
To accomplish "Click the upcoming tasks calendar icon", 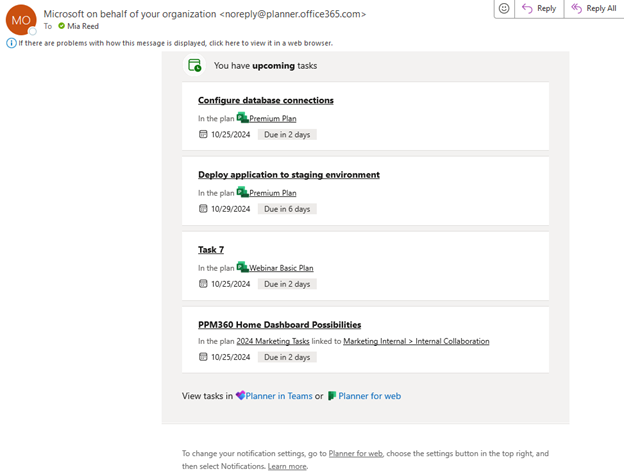I will pos(195,65).
